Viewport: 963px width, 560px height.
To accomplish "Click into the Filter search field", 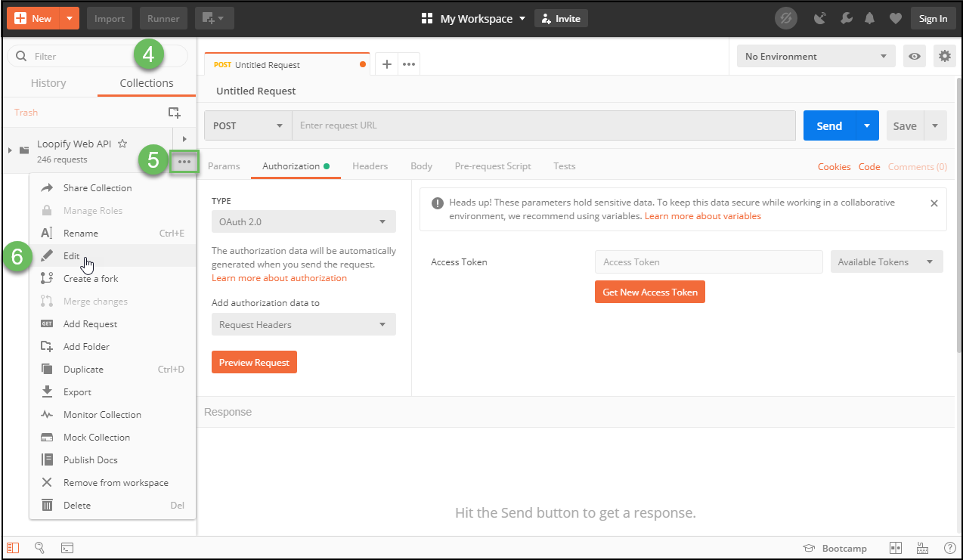I will 98,56.
